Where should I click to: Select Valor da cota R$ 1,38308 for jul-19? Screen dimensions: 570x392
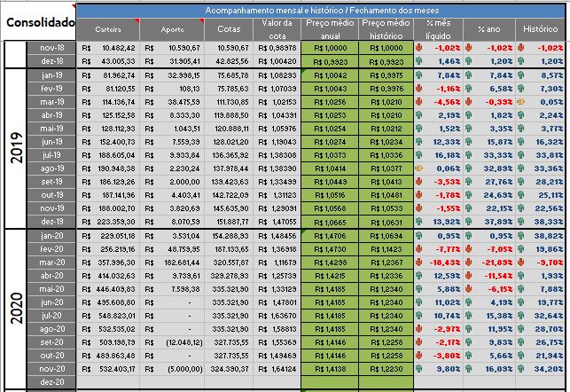[277, 155]
